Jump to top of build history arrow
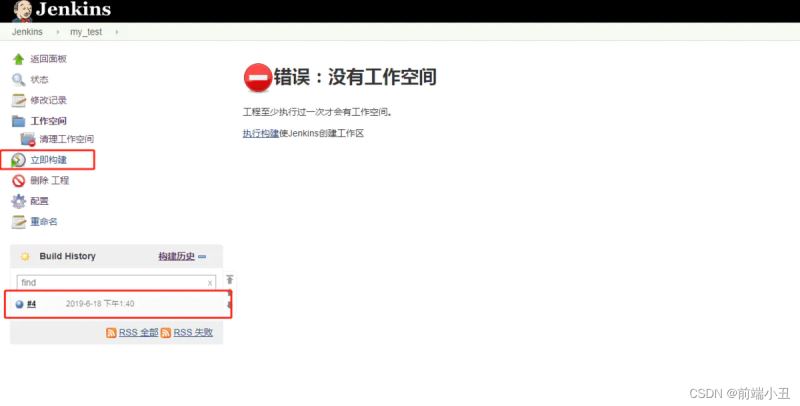 230,280
